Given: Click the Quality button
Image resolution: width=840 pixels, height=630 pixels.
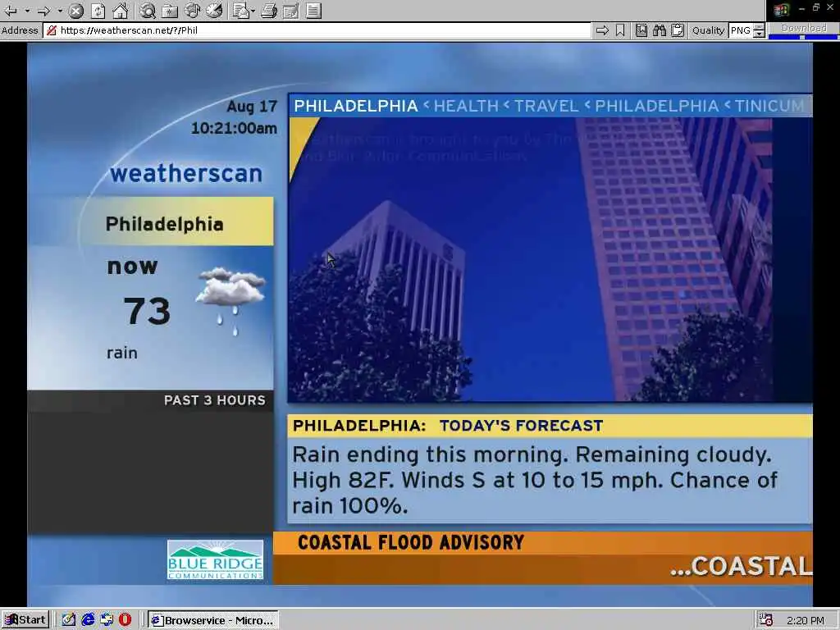Looking at the screenshot, I should [x=708, y=30].
